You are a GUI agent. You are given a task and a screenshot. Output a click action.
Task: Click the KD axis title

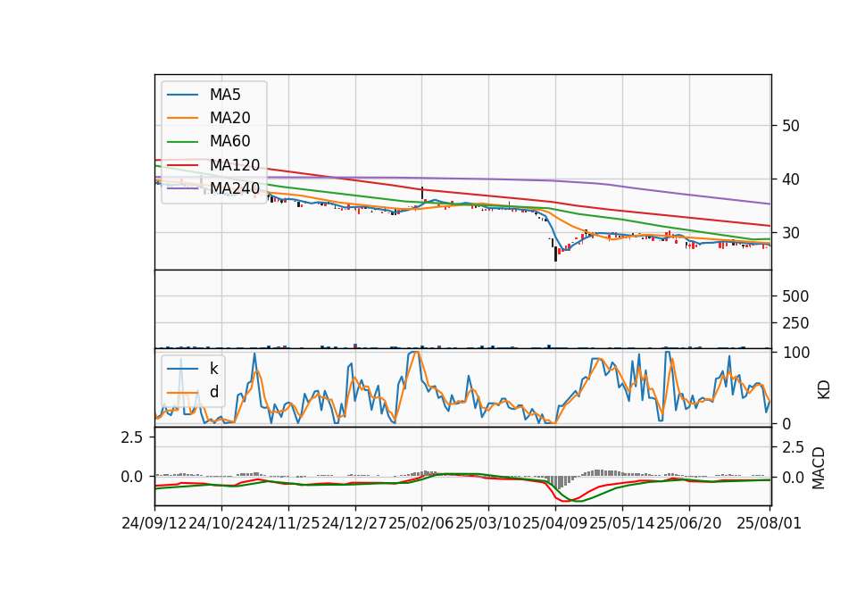824,389
